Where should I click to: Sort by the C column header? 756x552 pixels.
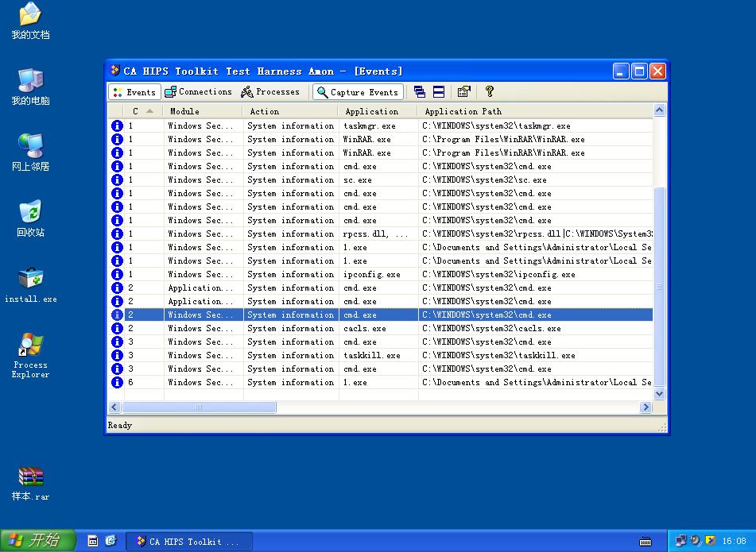[x=144, y=111]
